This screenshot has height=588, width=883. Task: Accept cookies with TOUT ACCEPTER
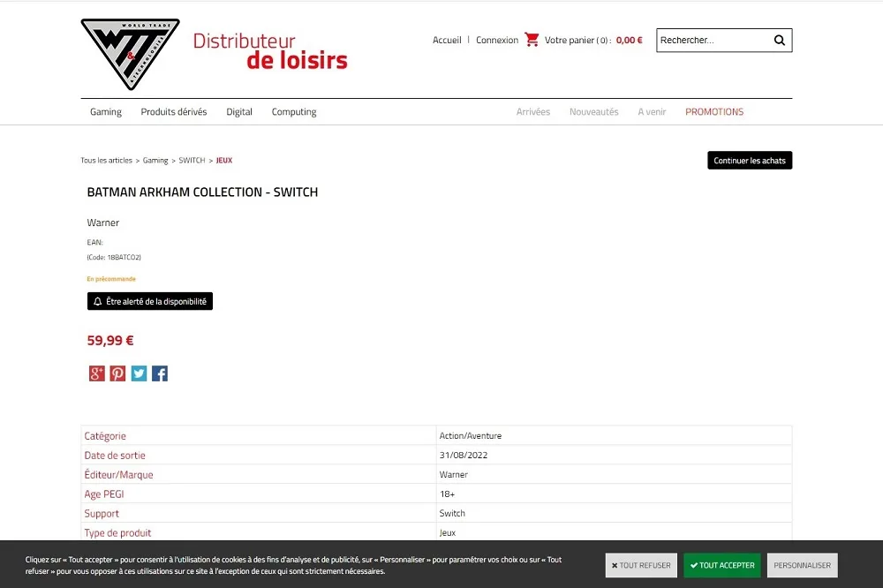[x=722, y=565]
